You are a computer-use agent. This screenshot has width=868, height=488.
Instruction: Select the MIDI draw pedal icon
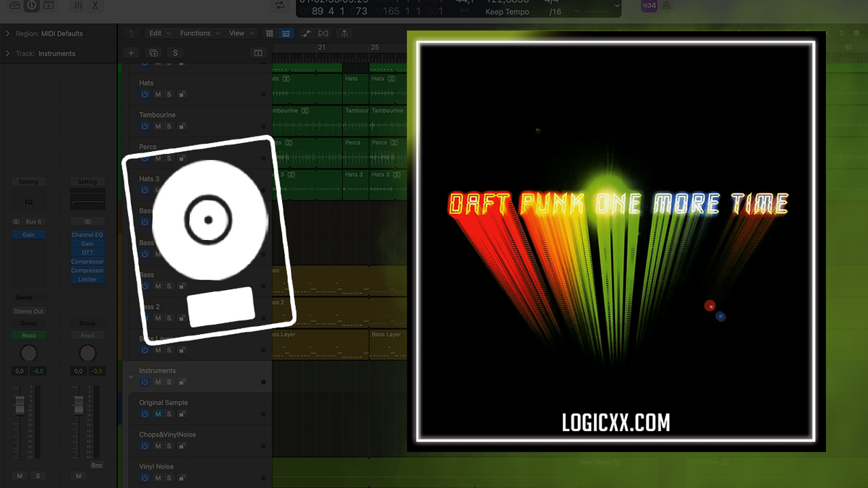pos(307,33)
